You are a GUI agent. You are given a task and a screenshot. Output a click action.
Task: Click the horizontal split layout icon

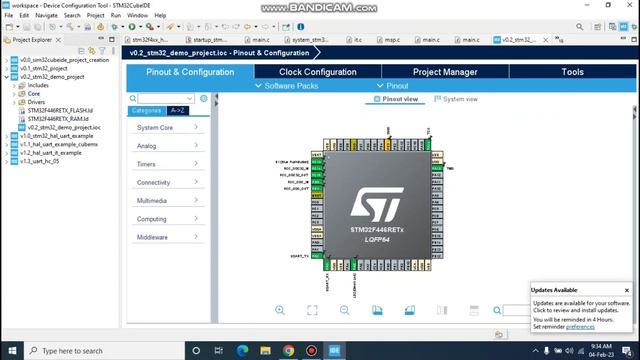tap(474, 310)
